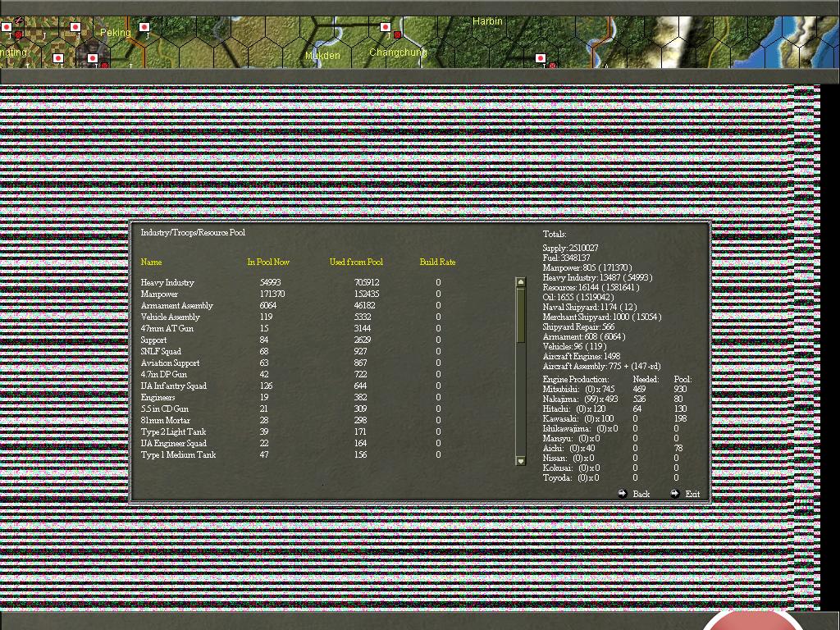
Task: Click the scrollbar up arrow
Action: 521,281
